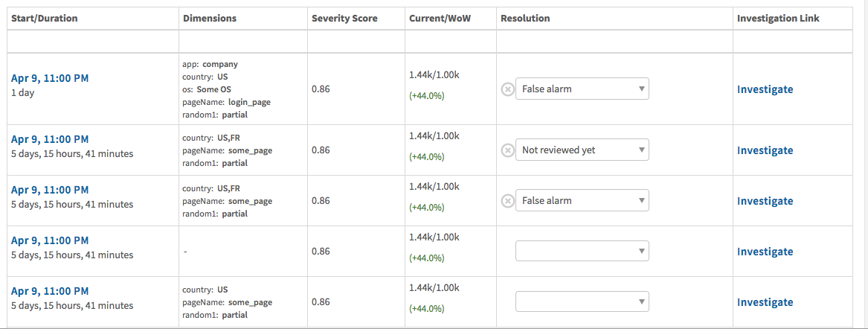The height and width of the screenshot is (329, 868).
Task: Open empty resolution dropdown in dash dimensions row
Action: pos(582,251)
